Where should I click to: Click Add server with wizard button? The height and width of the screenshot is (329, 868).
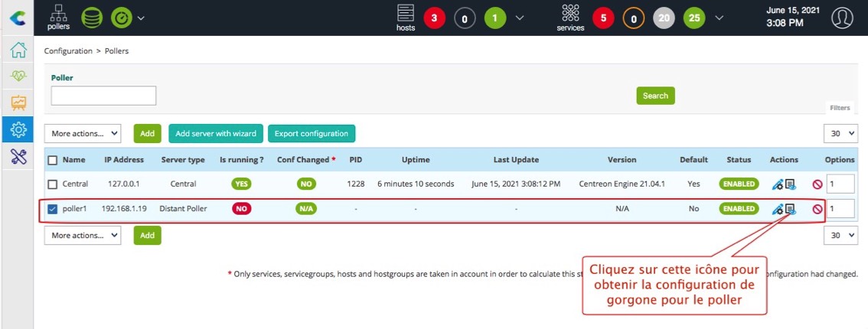(x=215, y=133)
